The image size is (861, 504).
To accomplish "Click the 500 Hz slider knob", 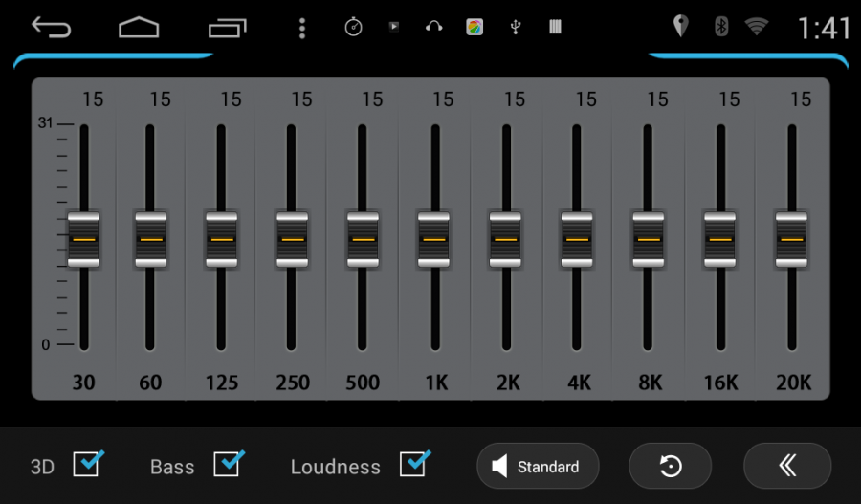I will pyautogui.click(x=363, y=239).
